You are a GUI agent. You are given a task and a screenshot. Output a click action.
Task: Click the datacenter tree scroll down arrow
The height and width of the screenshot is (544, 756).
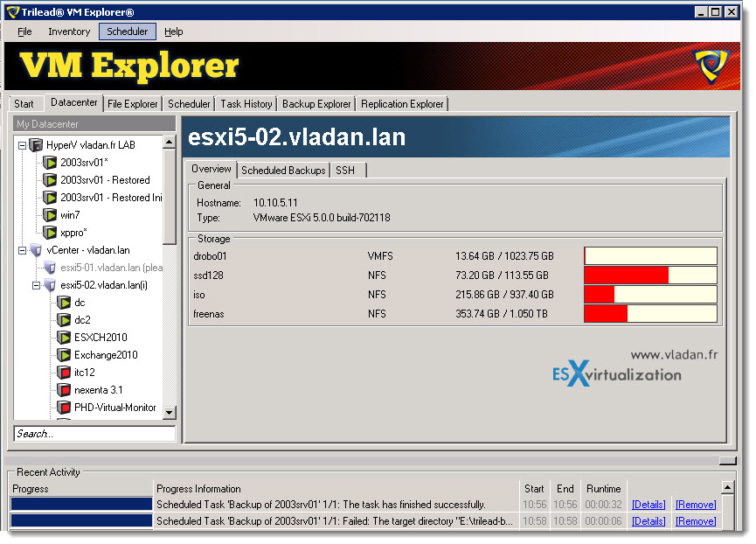(170, 412)
